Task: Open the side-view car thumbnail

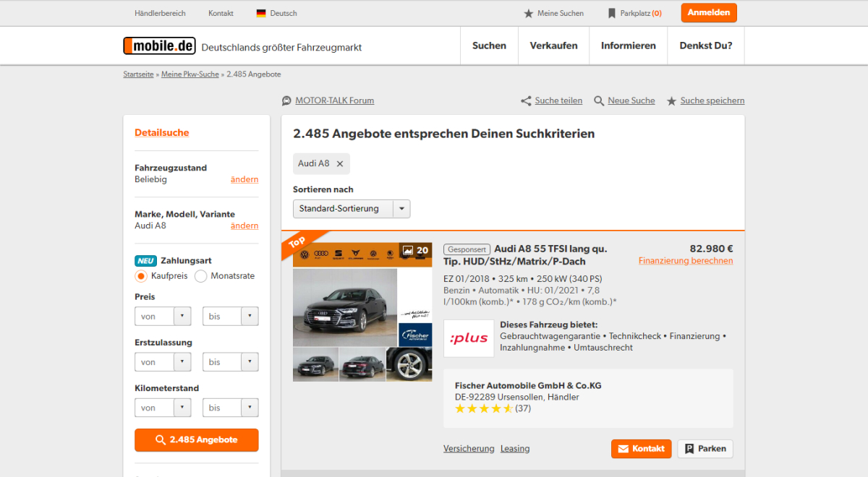Action: 362,364
